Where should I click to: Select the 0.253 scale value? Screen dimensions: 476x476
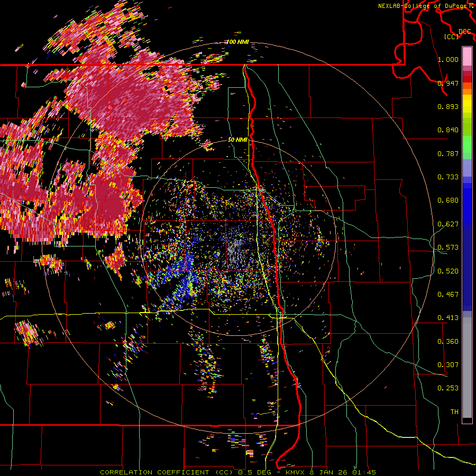[x=448, y=388]
